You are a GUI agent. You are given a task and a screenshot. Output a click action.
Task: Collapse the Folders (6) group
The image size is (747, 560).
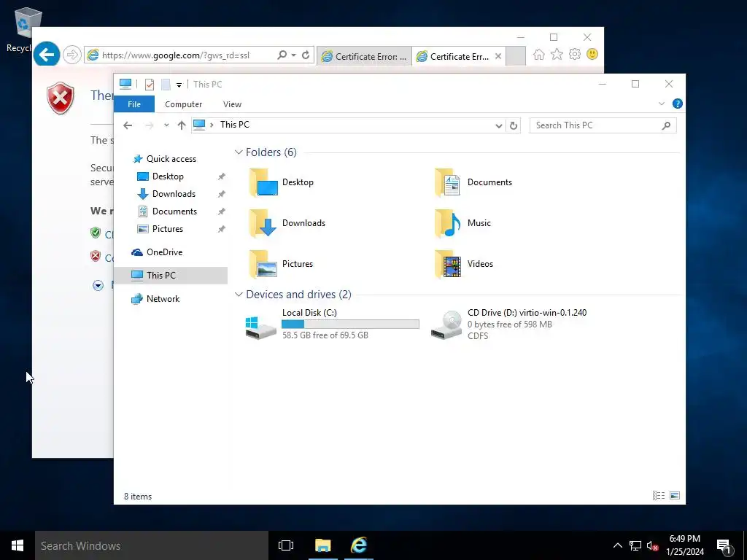tap(239, 152)
